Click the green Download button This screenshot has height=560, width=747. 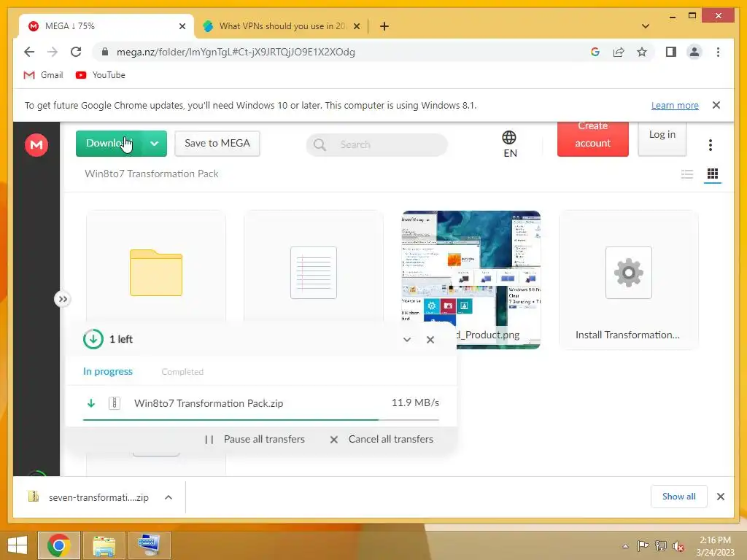109,144
